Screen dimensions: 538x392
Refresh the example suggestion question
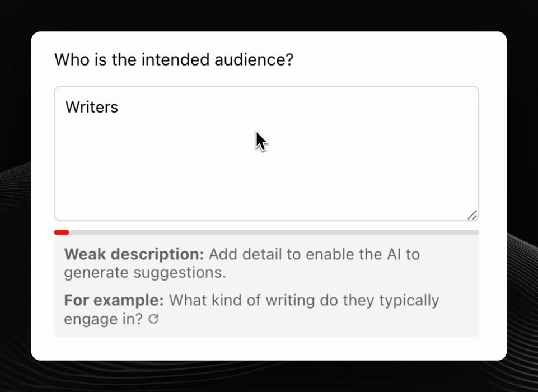click(x=153, y=319)
